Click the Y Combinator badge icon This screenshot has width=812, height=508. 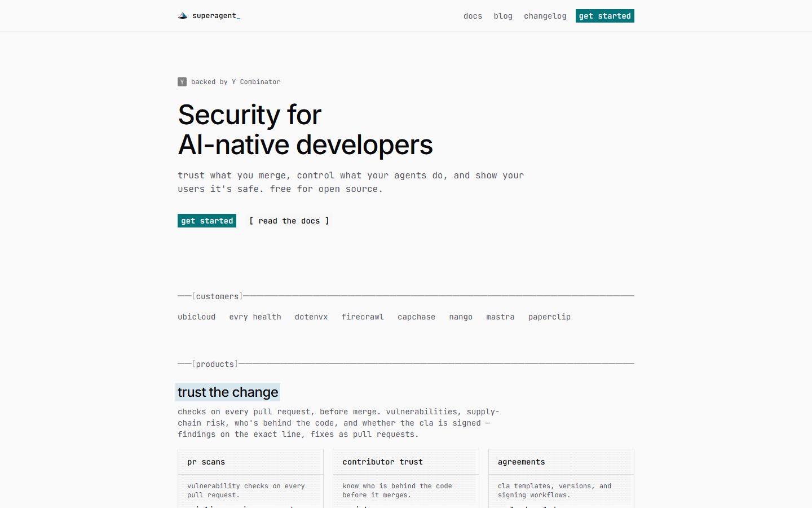click(182, 82)
